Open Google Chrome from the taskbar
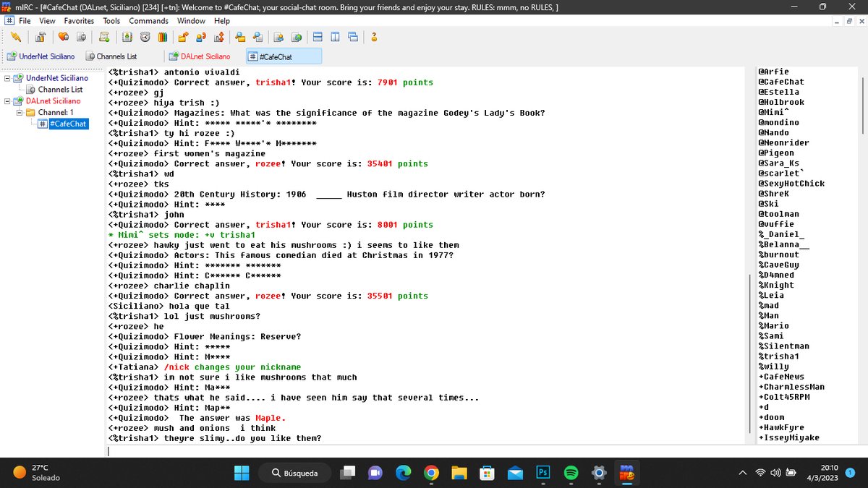Image resolution: width=868 pixels, height=488 pixels. [x=431, y=473]
